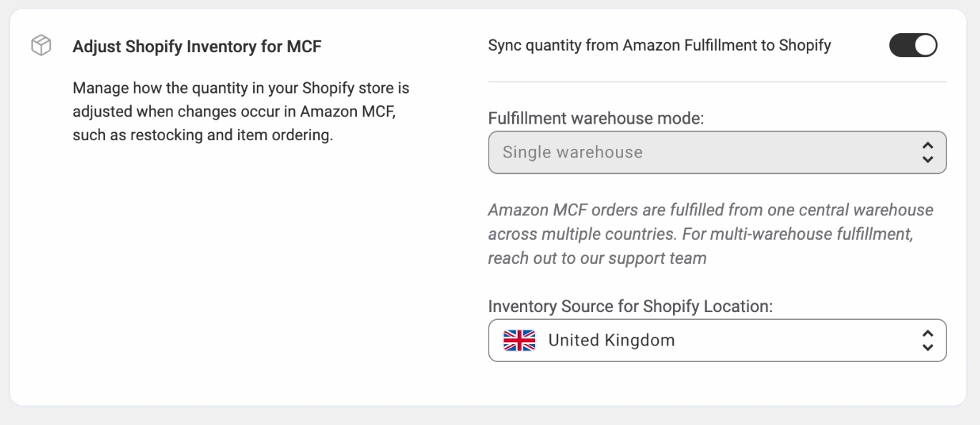The height and width of the screenshot is (425, 980).
Task: Click the 'Inventory Source for Shopify Location:' label
Action: point(630,306)
